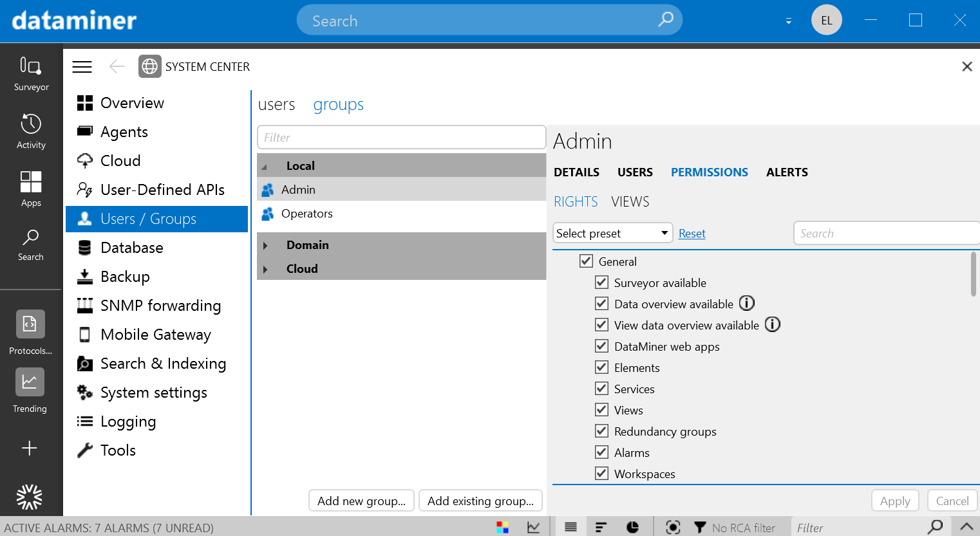Screen dimensions: 980x536
Task: Open Database in System Center menu
Action: (156, 248)
